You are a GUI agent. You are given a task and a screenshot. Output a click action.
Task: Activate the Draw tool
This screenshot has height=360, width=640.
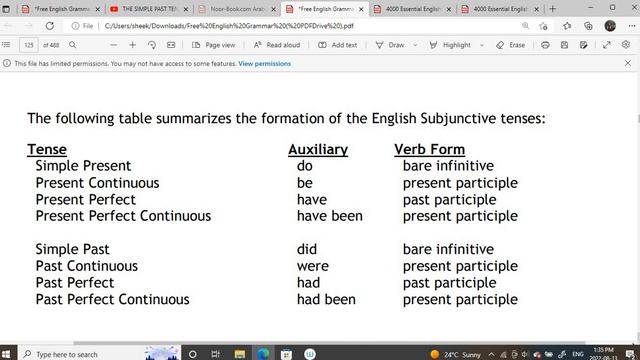point(390,45)
